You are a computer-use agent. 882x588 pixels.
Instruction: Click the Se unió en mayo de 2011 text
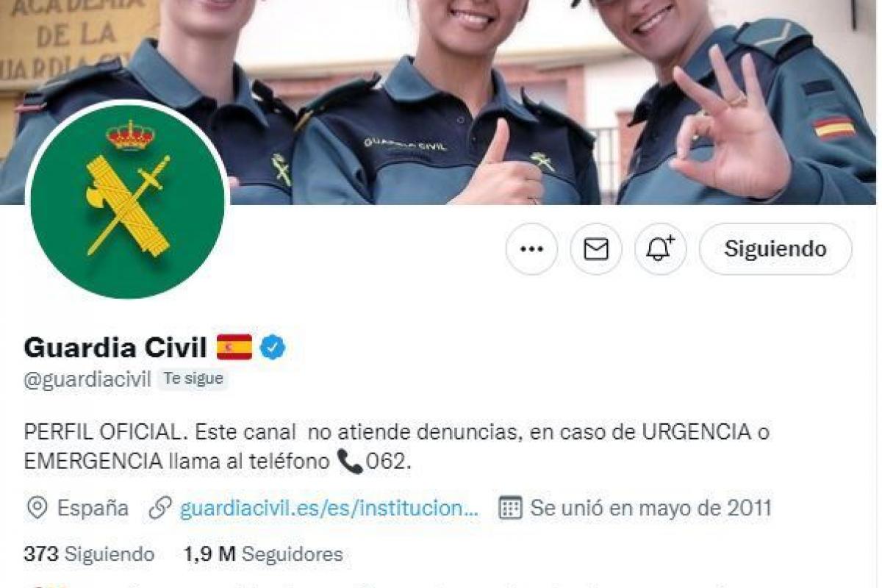[651, 508]
